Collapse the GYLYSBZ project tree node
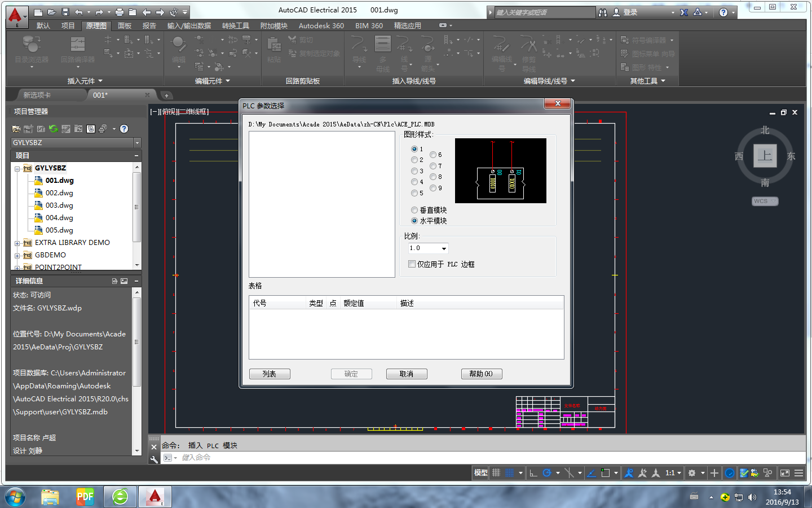The height and width of the screenshot is (508, 812). coord(17,169)
